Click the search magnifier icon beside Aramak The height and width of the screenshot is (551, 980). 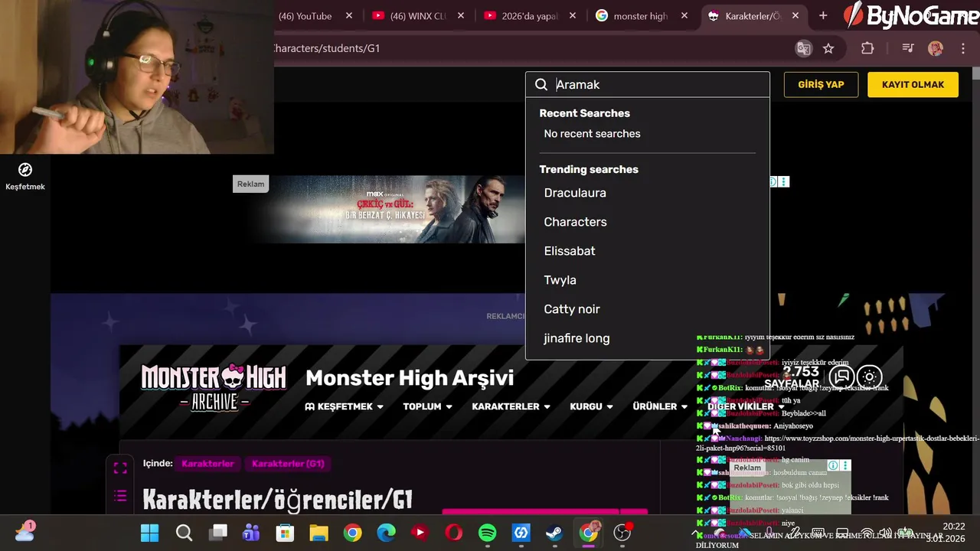[x=541, y=85]
